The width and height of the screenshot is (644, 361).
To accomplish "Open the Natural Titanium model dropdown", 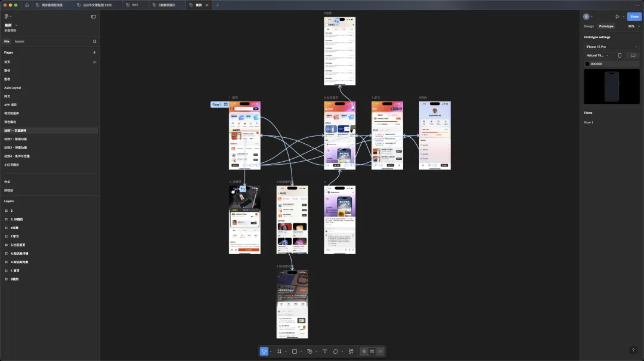I will point(597,55).
